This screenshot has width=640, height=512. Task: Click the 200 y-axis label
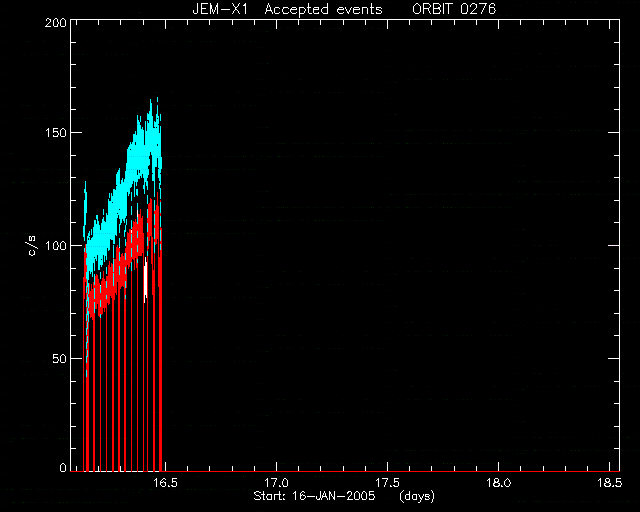[x=56, y=23]
